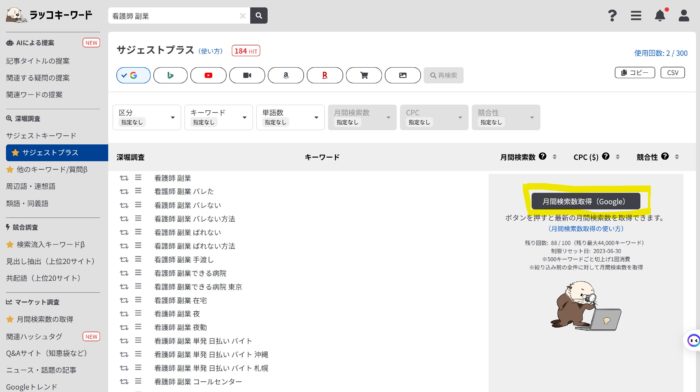Open the 単語数 filter dropdown
Screen dimensions: 700x392
290,117
